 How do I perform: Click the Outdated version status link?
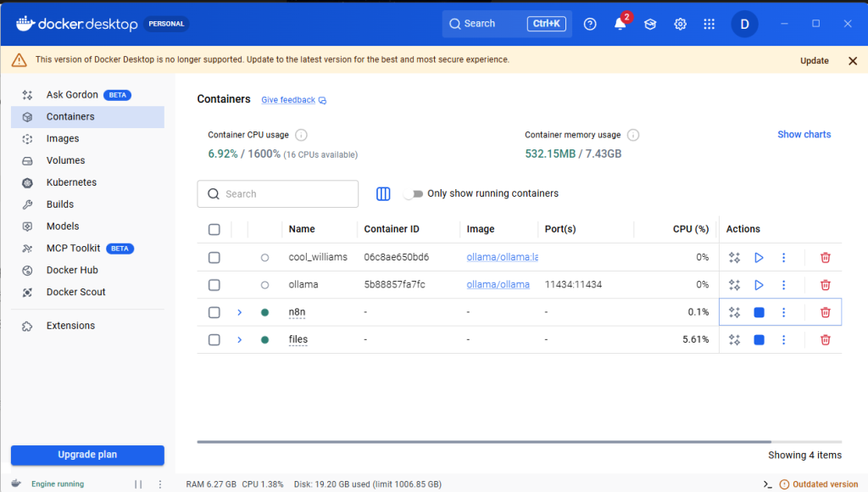pos(819,484)
